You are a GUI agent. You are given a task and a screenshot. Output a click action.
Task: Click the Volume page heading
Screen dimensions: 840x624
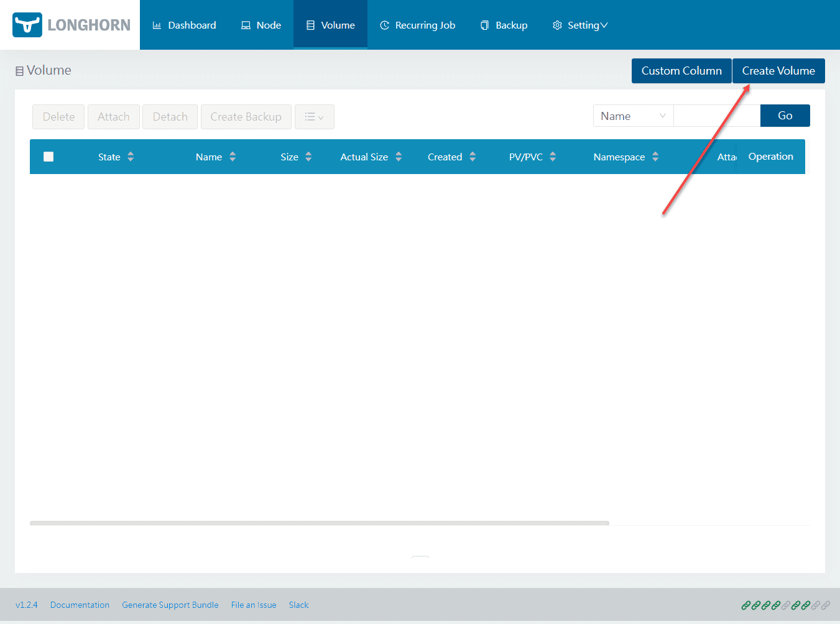click(44, 70)
